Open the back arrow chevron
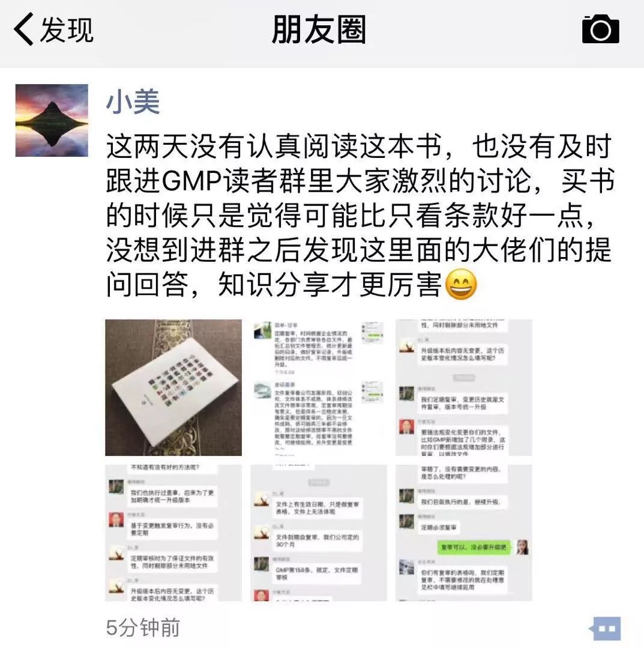The height and width of the screenshot is (648, 644). point(23,29)
